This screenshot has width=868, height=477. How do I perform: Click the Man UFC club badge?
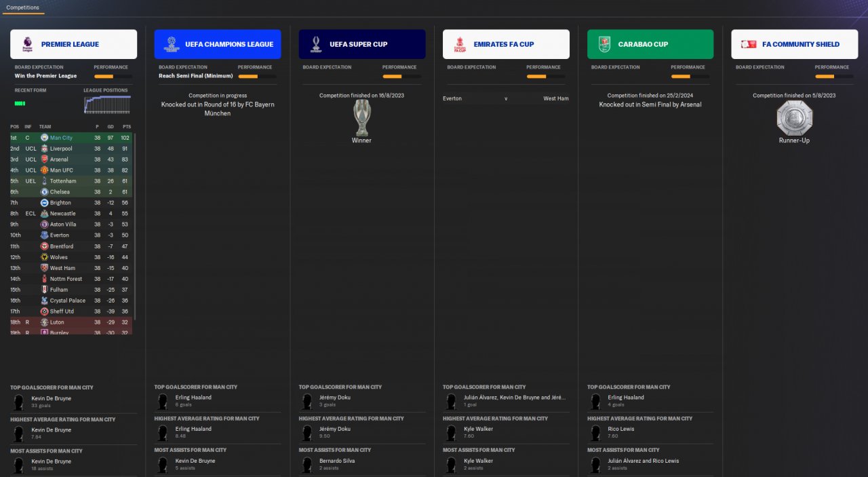pos(44,170)
